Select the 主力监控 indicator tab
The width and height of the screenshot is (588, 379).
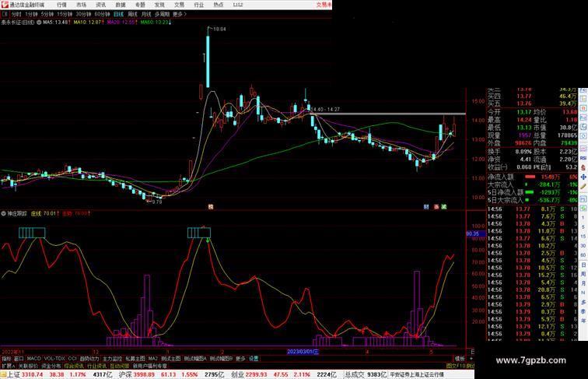pos(112,359)
